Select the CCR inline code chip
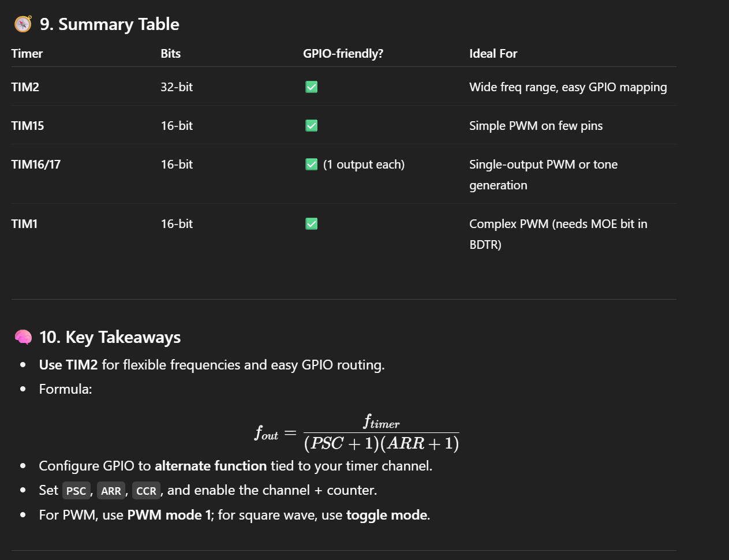The height and width of the screenshot is (560, 729). 146,491
